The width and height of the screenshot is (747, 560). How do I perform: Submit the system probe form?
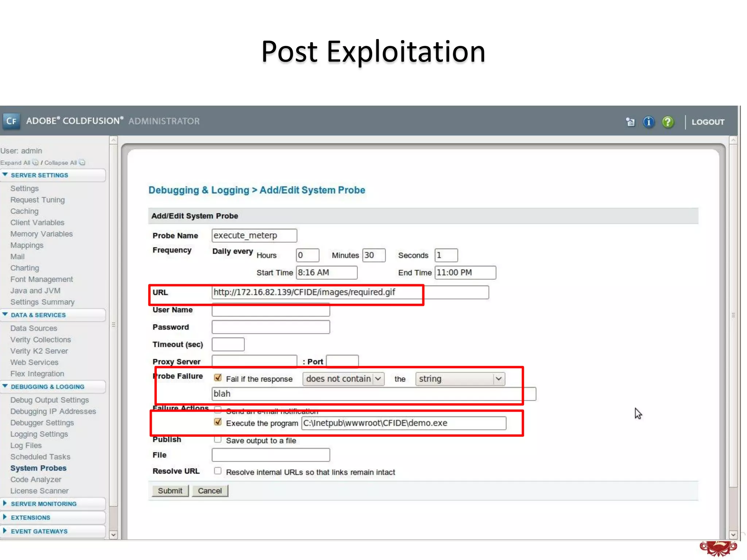coord(170,491)
